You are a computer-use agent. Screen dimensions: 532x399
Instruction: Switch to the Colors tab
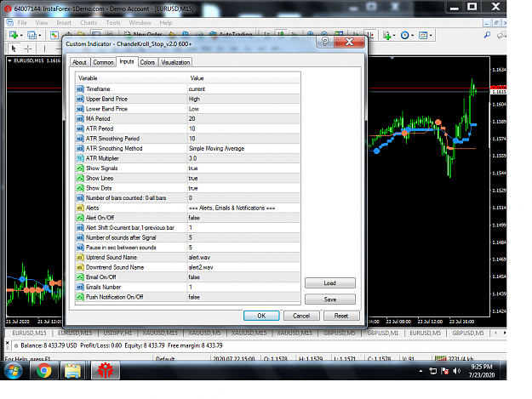coord(147,62)
